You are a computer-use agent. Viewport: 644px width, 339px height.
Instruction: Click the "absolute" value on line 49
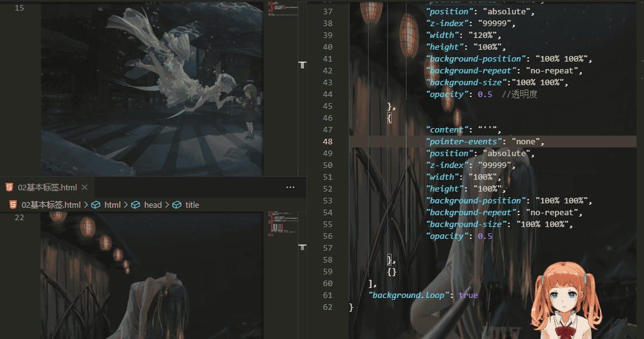coord(507,153)
